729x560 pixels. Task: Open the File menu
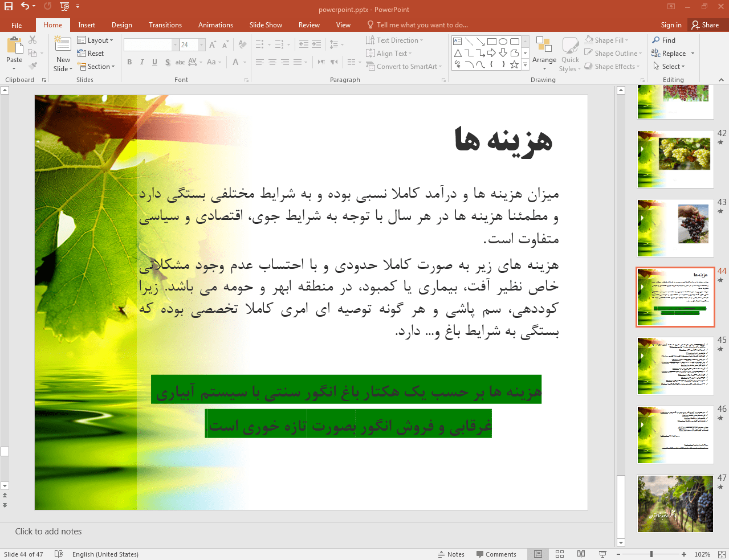17,25
